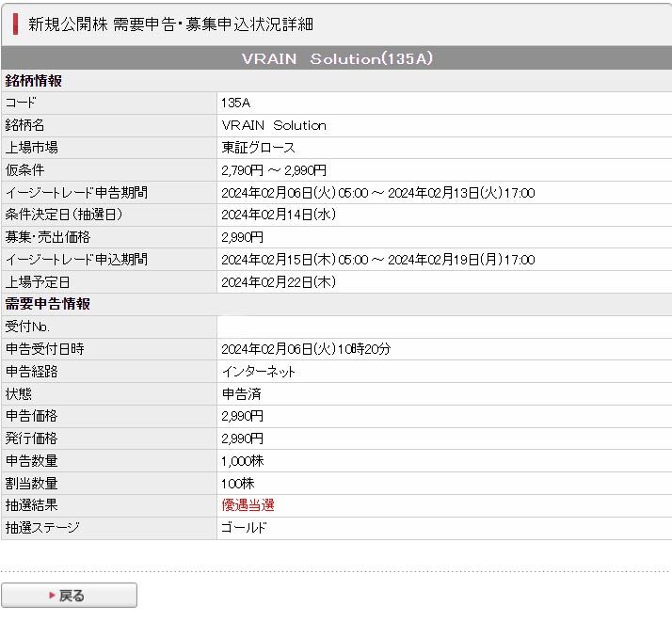This screenshot has height=622, width=672.
Task: Click the イージートレード申込期間 row label
Action: [76, 260]
